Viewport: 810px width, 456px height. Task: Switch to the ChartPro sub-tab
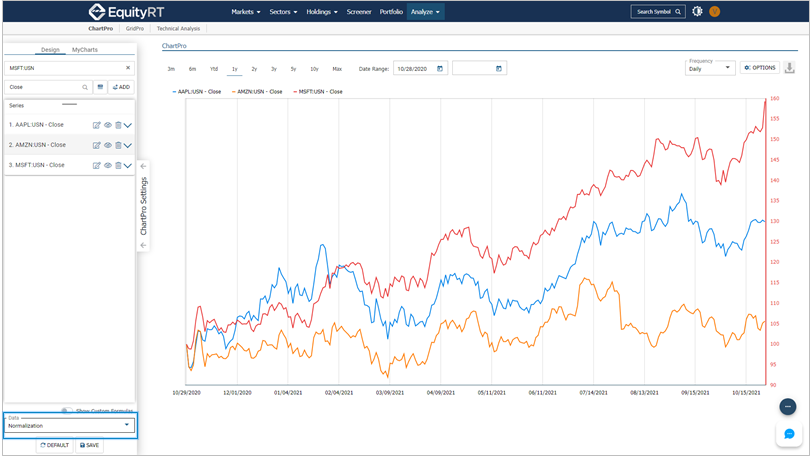click(100, 28)
